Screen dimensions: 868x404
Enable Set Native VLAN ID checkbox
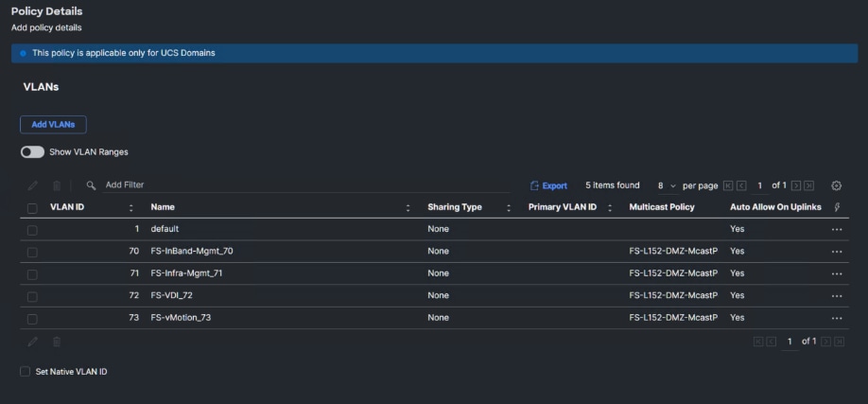point(26,372)
